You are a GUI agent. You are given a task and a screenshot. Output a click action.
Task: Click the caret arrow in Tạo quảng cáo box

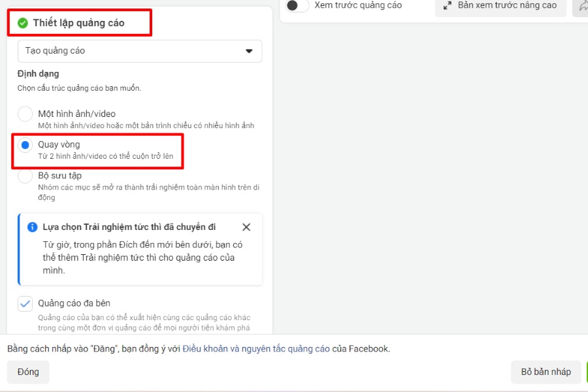click(248, 51)
